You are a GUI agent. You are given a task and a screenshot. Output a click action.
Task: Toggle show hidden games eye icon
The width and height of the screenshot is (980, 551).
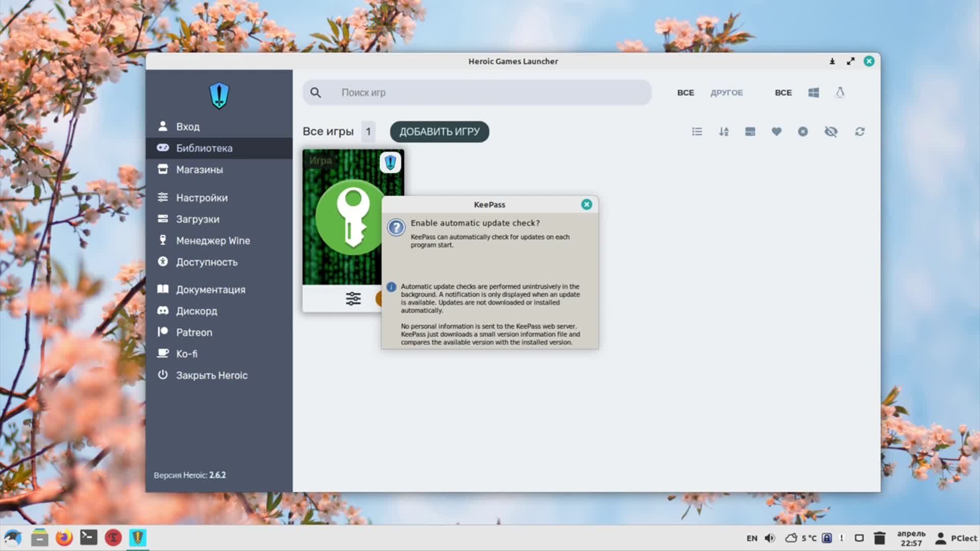[831, 132]
